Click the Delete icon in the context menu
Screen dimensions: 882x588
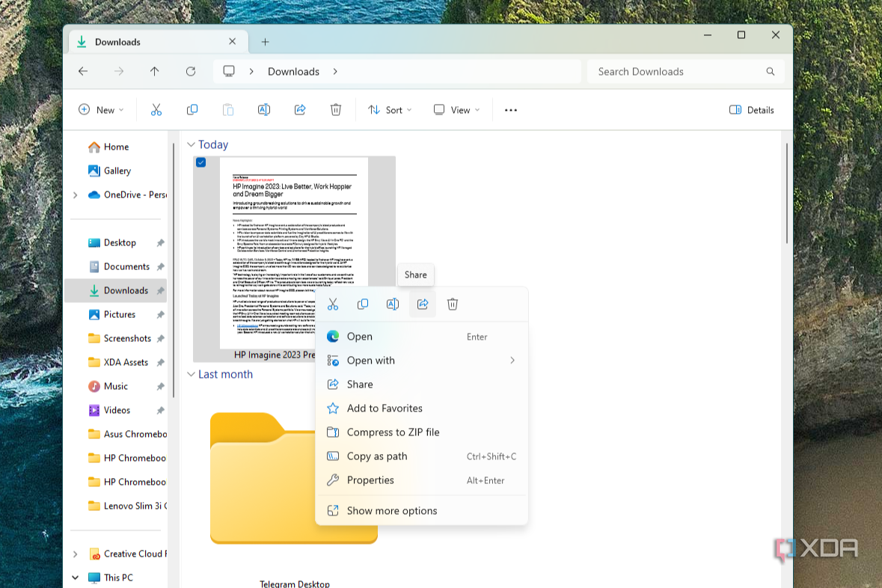click(x=453, y=304)
